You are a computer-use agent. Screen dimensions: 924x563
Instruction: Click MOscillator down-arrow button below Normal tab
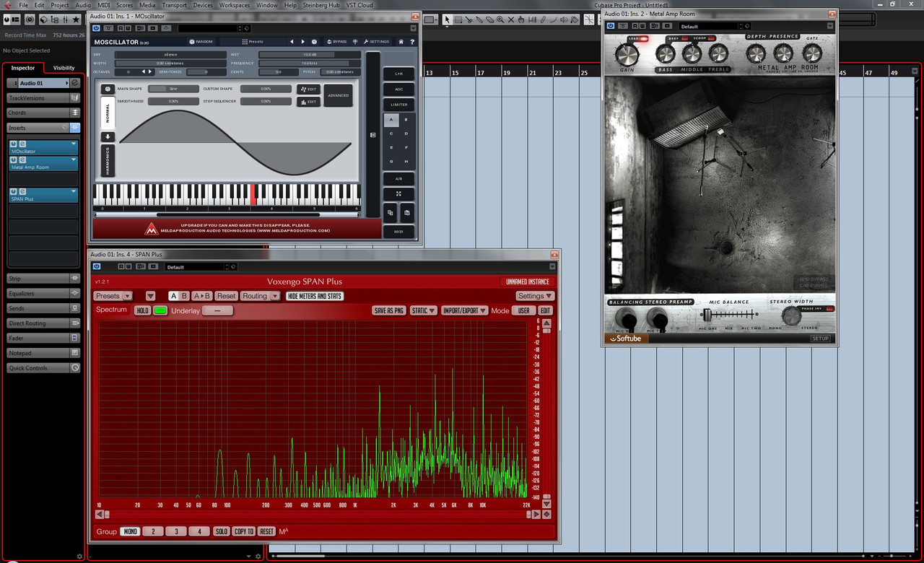[x=108, y=136]
